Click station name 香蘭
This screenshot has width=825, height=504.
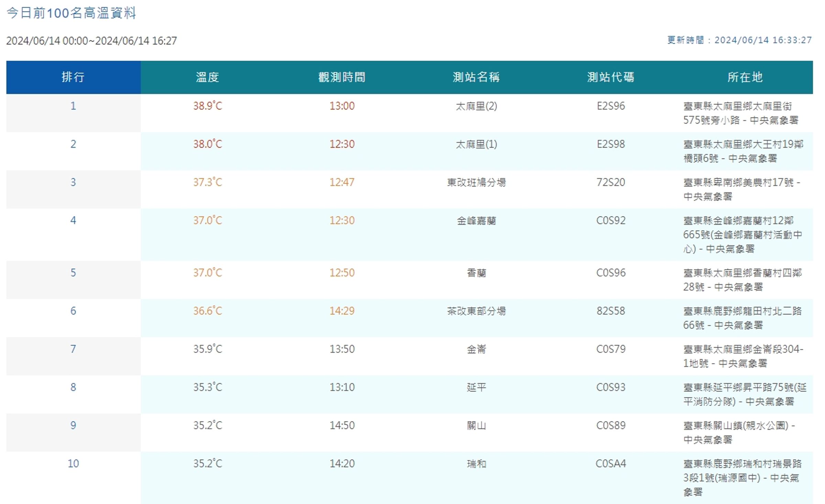[476, 273]
